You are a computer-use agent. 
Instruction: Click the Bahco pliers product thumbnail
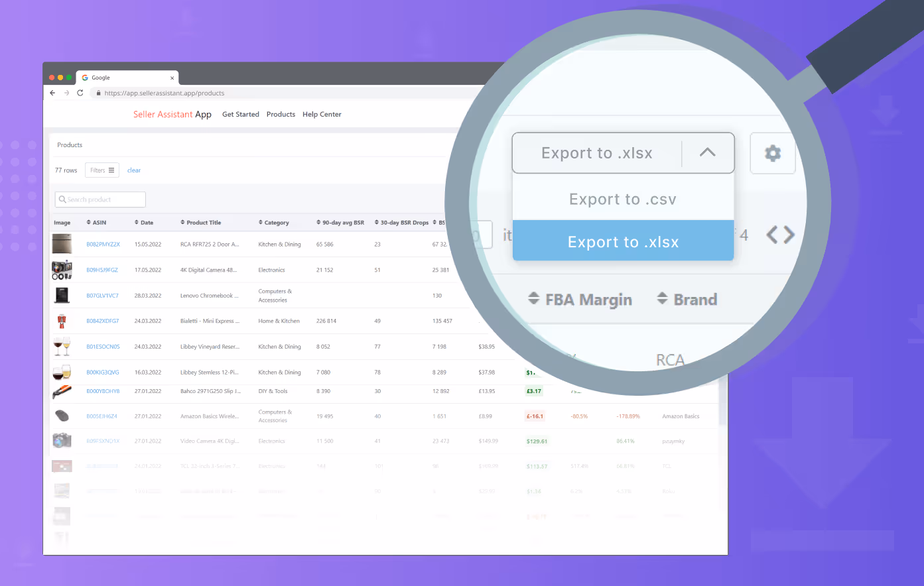click(62, 391)
